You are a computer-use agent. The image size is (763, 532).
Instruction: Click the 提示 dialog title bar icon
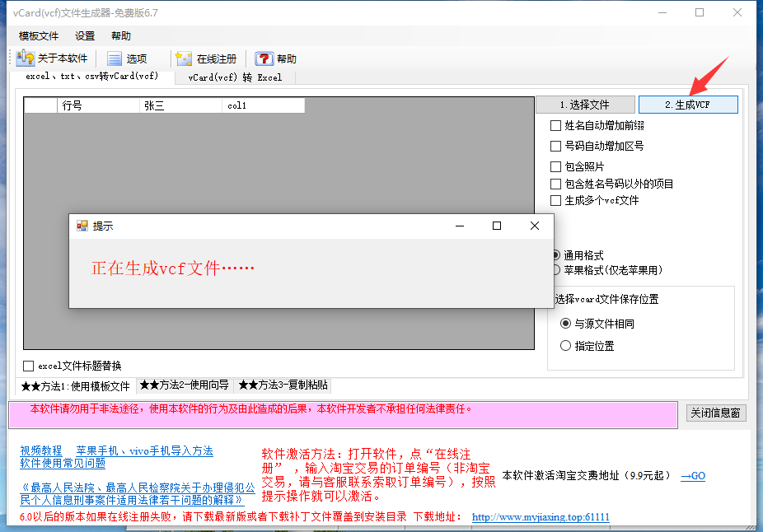point(82,225)
